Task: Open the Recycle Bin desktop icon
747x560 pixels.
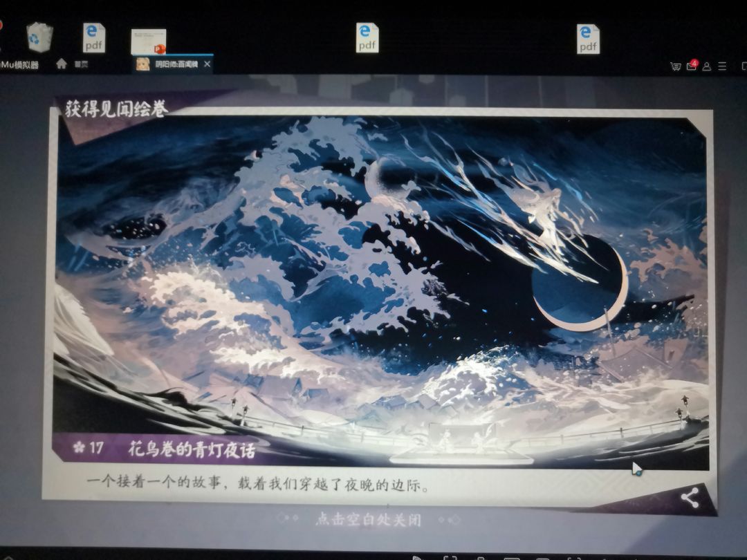Action: click(x=39, y=37)
